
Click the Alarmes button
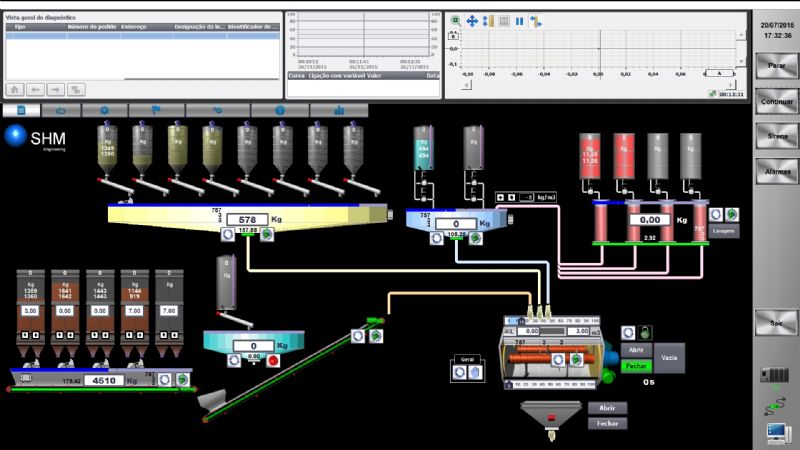776,171
